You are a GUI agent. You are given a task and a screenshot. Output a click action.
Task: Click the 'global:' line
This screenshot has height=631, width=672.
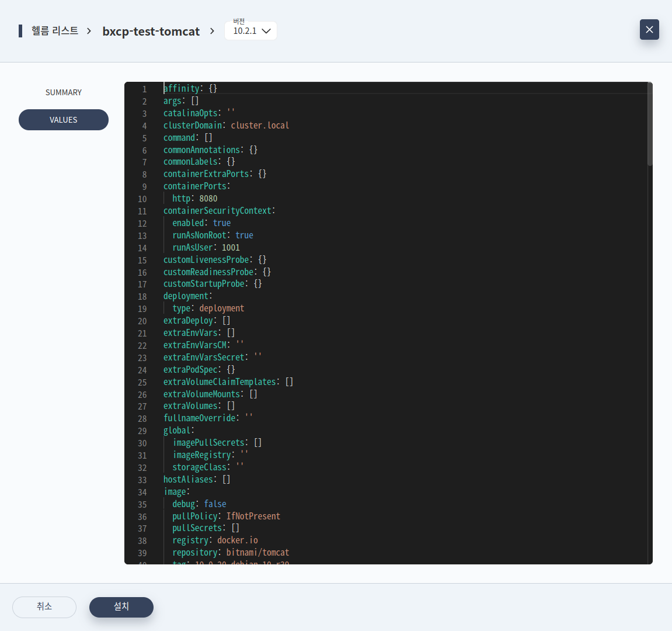pyautogui.click(x=179, y=430)
